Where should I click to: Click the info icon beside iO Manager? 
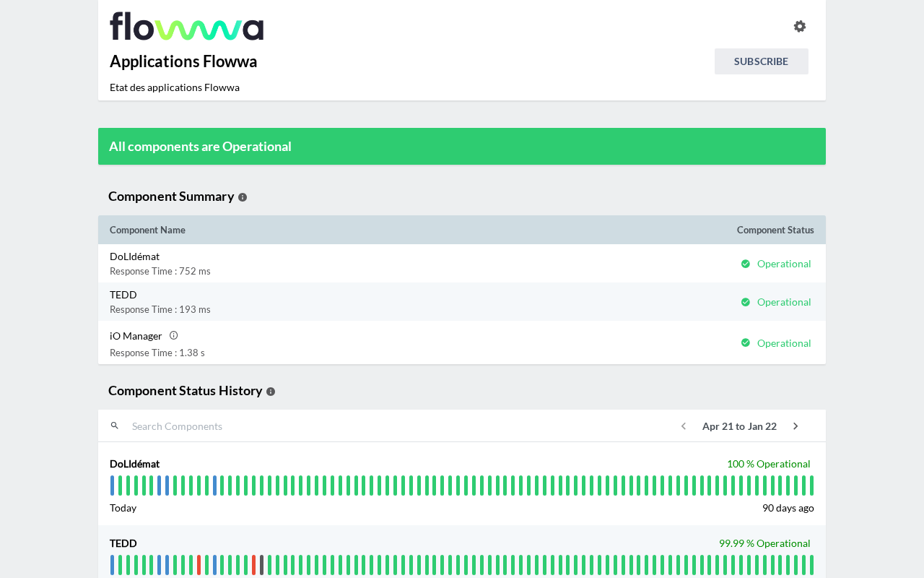(173, 335)
